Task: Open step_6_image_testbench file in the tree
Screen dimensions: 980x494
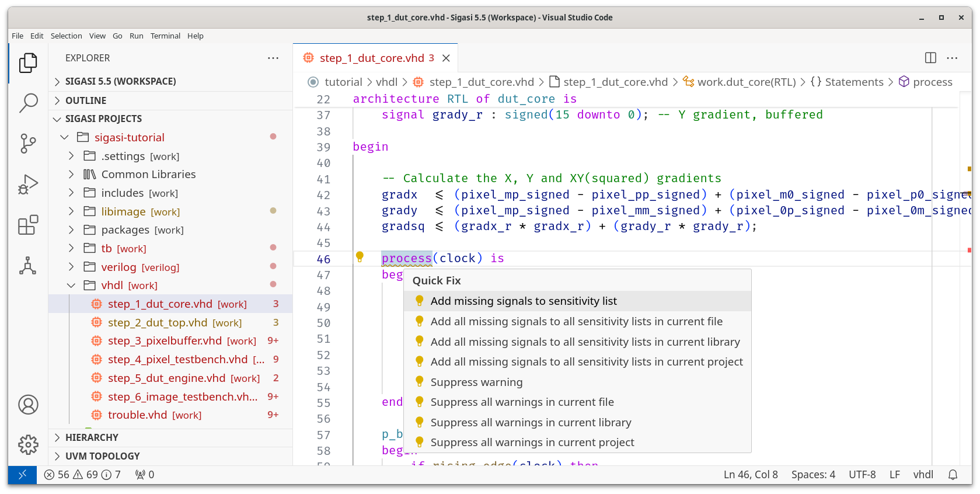Action: pos(170,397)
